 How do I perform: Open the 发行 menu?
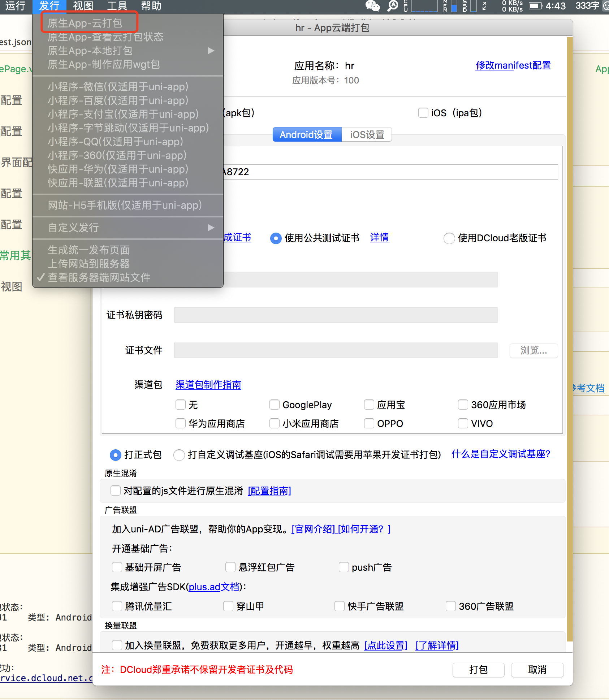pos(49,6)
